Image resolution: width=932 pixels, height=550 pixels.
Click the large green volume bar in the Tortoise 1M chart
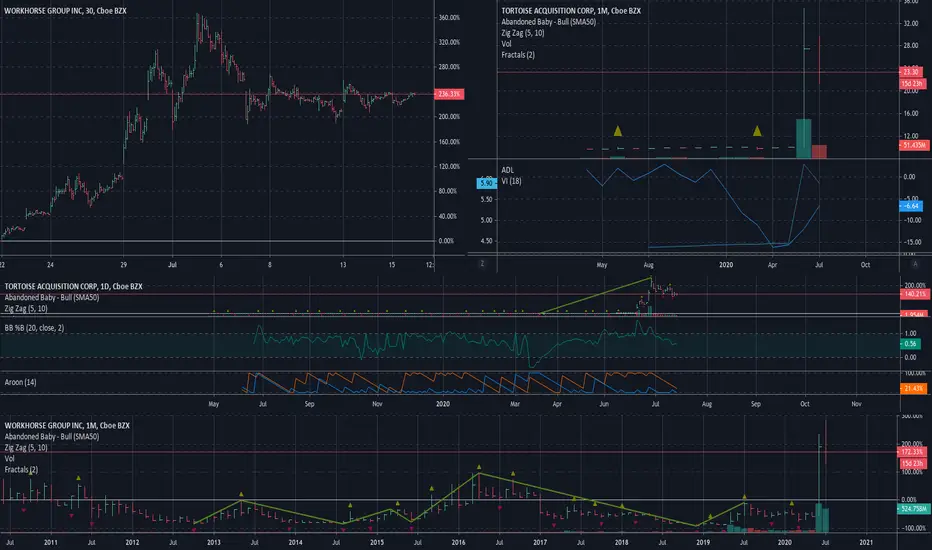tap(804, 139)
